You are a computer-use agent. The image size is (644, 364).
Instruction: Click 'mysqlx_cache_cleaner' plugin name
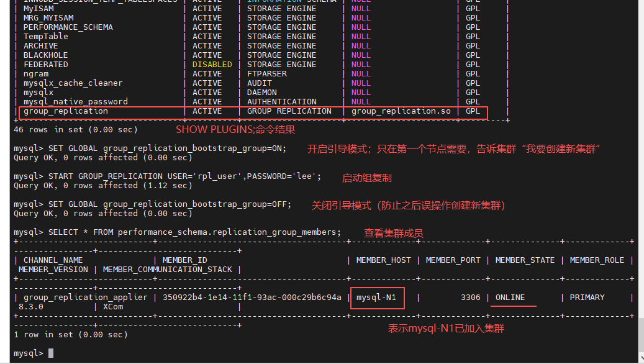coord(73,83)
